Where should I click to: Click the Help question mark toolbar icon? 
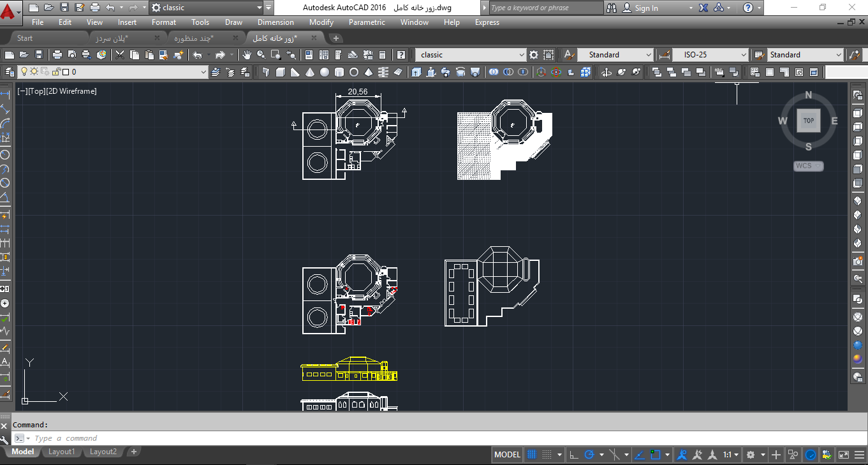tap(401, 55)
